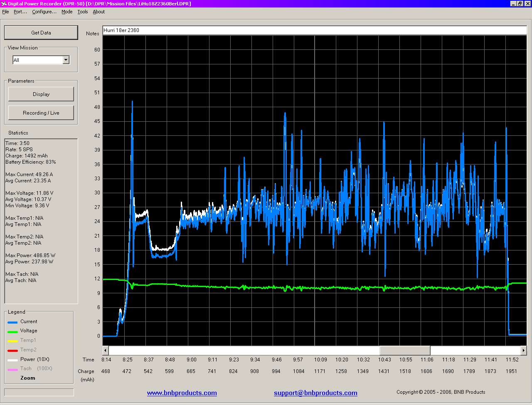Toggle the blue Current legend swatch
This screenshot has width=532, height=405.
pos(12,322)
